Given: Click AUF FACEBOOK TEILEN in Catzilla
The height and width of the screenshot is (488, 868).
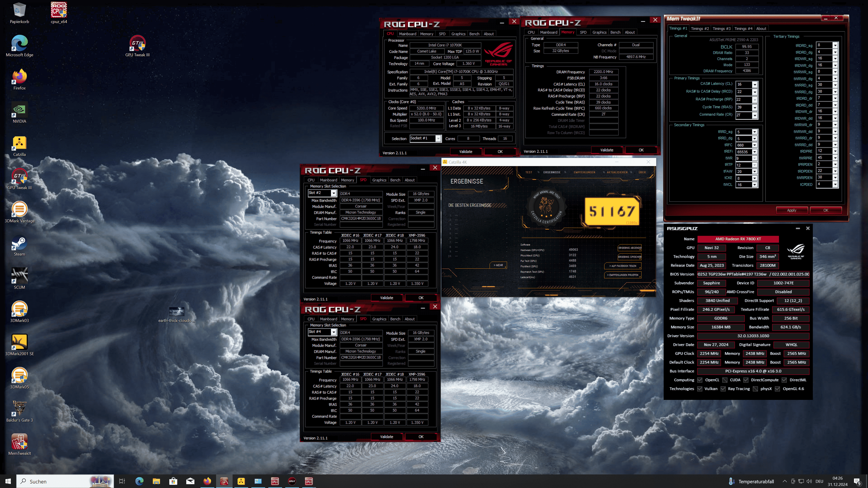Looking at the screenshot, I should coord(623,266).
